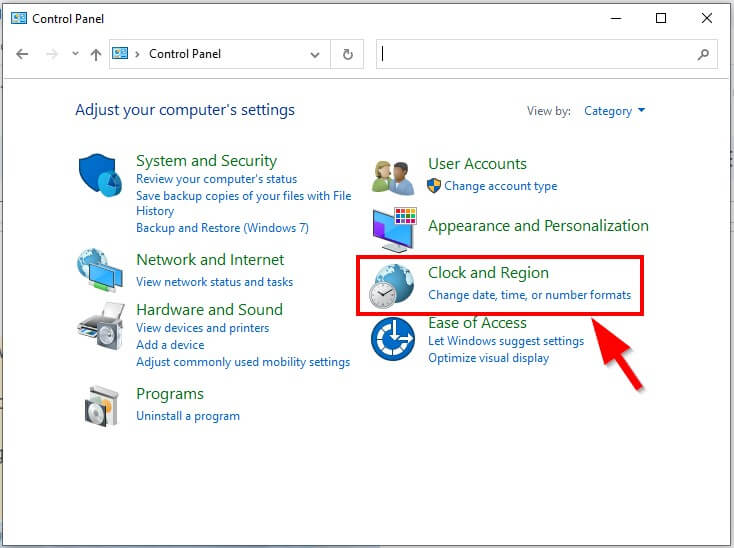Expand the address bar history dropdown
Image resolution: width=734 pixels, height=548 pixels.
tap(315, 55)
